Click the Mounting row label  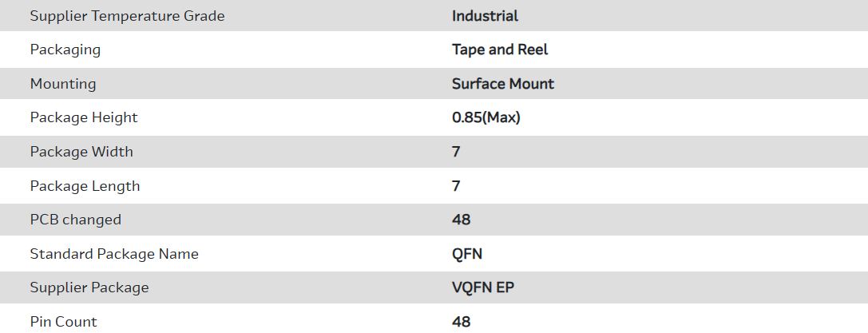63,84
